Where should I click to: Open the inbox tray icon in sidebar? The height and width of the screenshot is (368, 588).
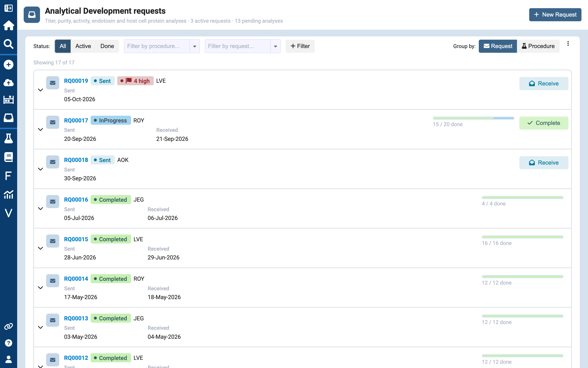point(9,118)
